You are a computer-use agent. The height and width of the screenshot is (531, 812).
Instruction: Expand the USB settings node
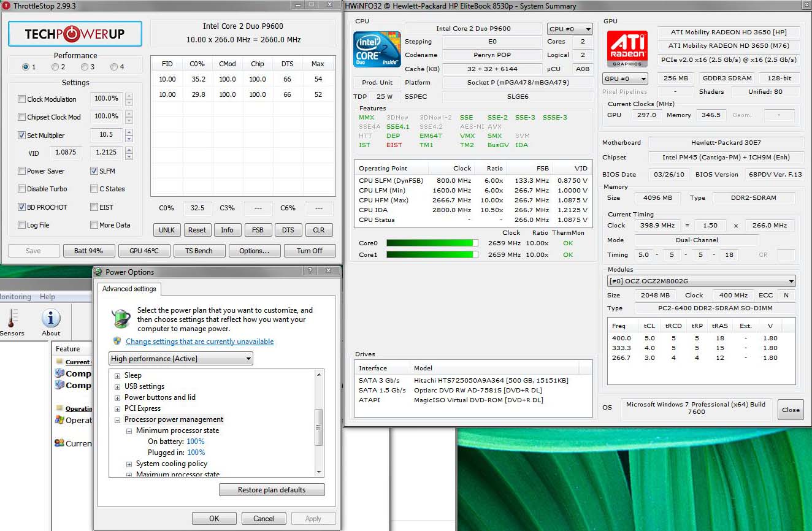(x=118, y=386)
